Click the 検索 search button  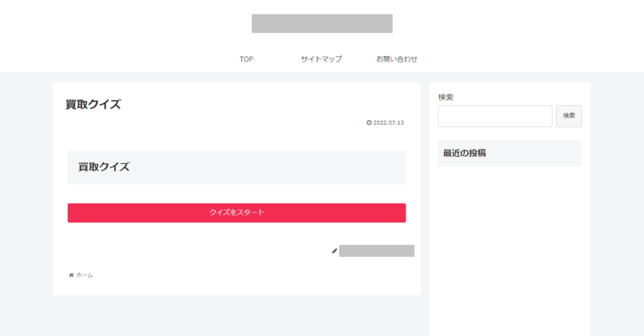(569, 116)
